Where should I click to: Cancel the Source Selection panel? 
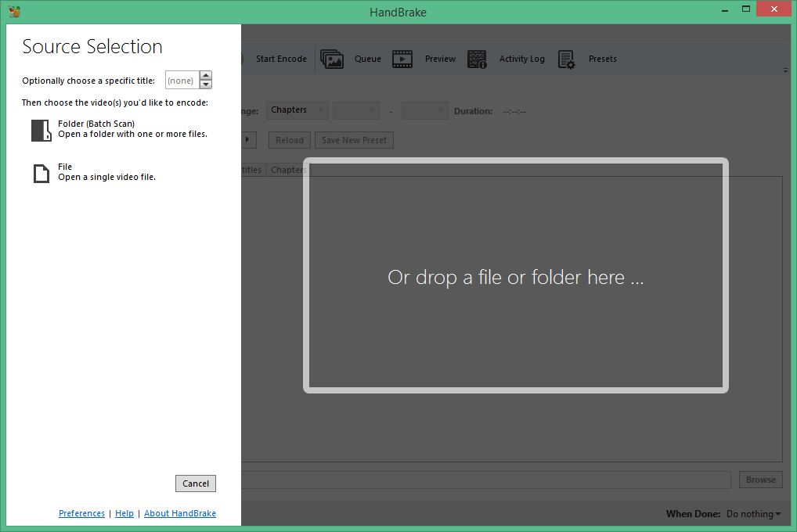click(196, 483)
